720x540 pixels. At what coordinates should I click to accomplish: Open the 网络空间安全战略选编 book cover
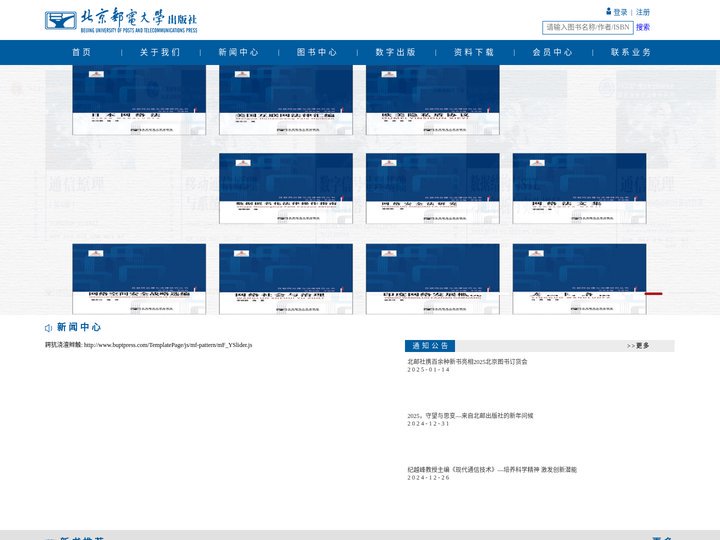139,279
